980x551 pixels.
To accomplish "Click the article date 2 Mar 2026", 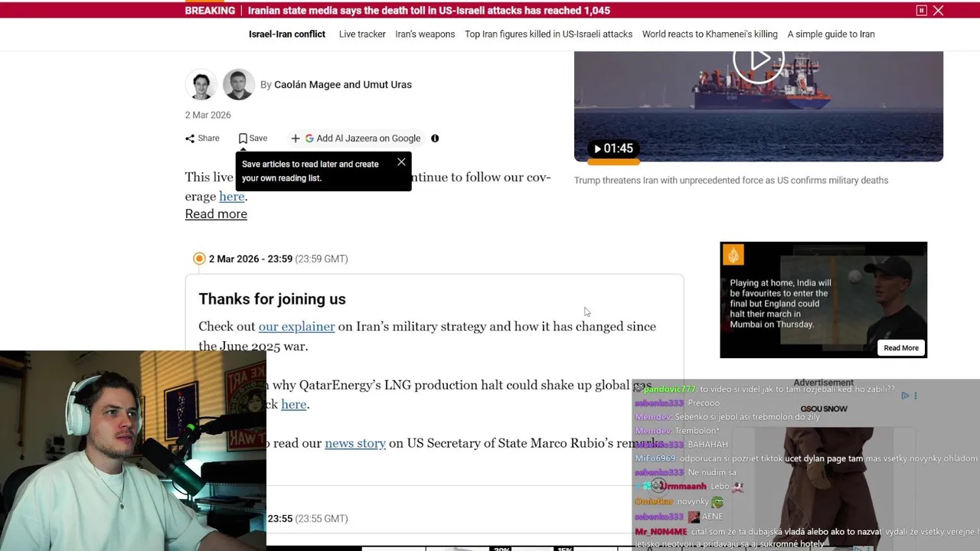I will point(207,116).
